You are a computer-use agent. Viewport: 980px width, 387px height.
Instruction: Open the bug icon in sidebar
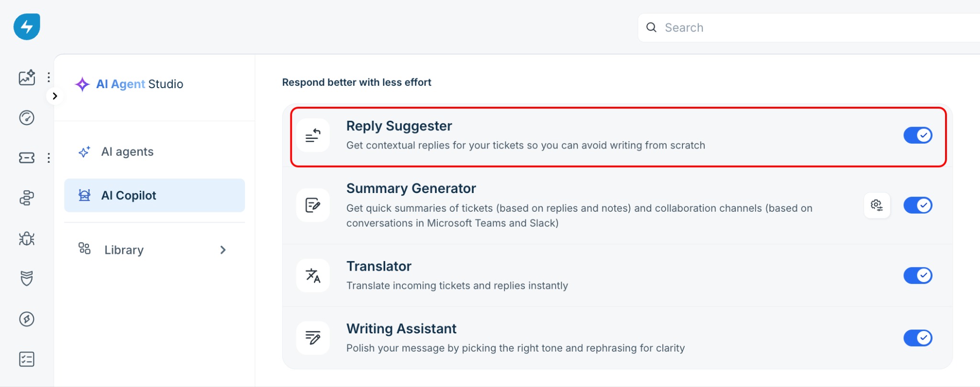(x=27, y=238)
